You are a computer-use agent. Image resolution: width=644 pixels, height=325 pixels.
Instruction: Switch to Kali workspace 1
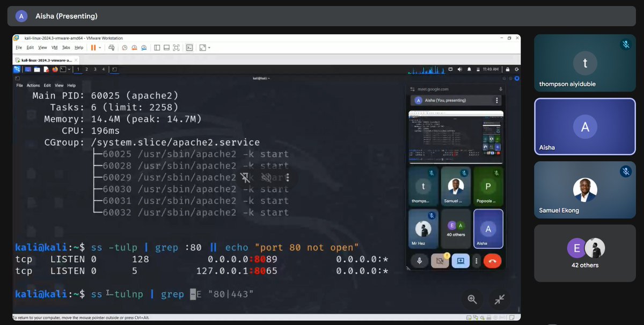[x=78, y=69]
